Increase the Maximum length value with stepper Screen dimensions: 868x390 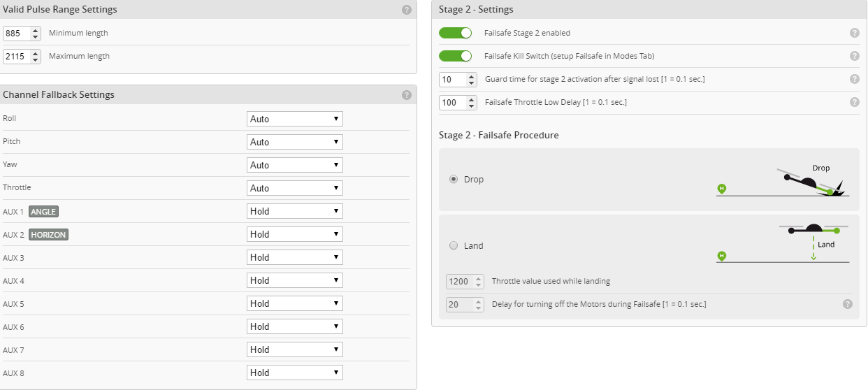[x=36, y=53]
